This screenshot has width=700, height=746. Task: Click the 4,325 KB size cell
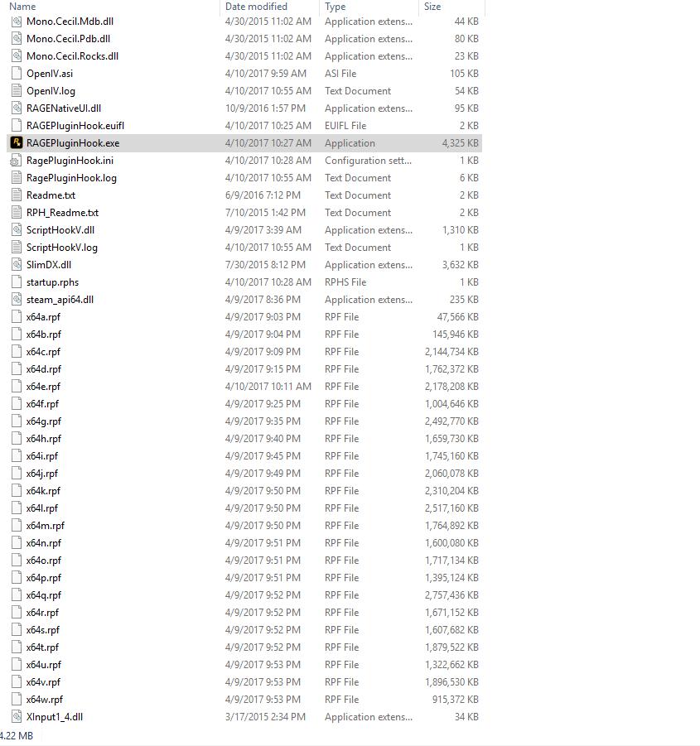tap(460, 143)
